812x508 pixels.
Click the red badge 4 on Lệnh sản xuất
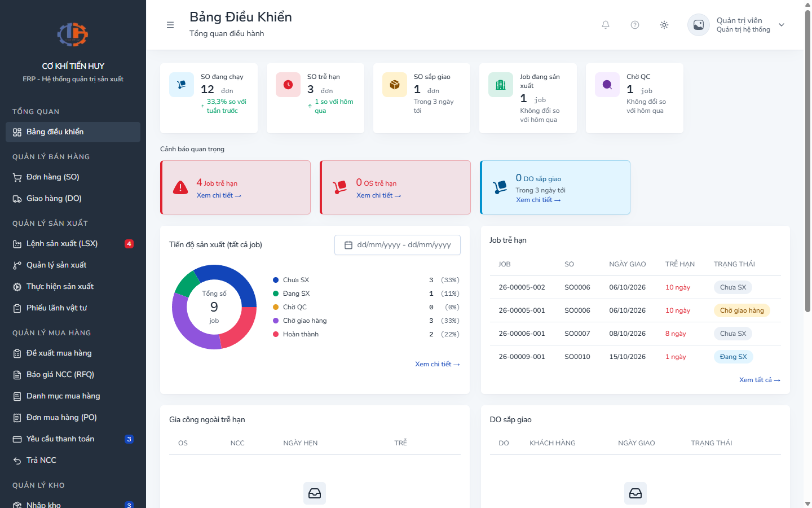[129, 244]
